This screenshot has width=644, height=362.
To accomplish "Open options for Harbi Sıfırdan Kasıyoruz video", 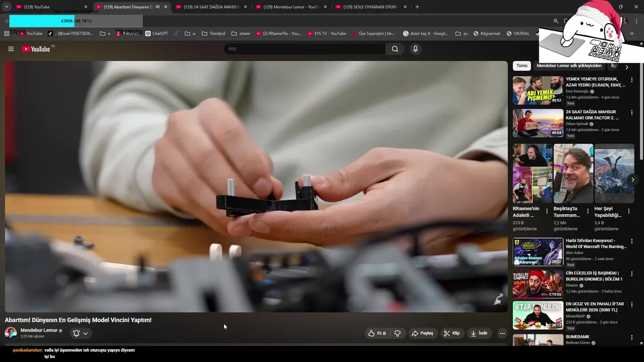I will pyautogui.click(x=632, y=242).
